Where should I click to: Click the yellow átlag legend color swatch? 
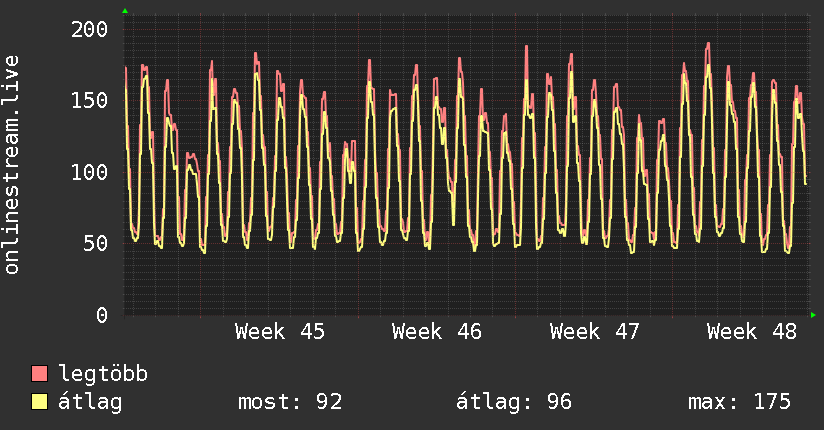coord(39,401)
